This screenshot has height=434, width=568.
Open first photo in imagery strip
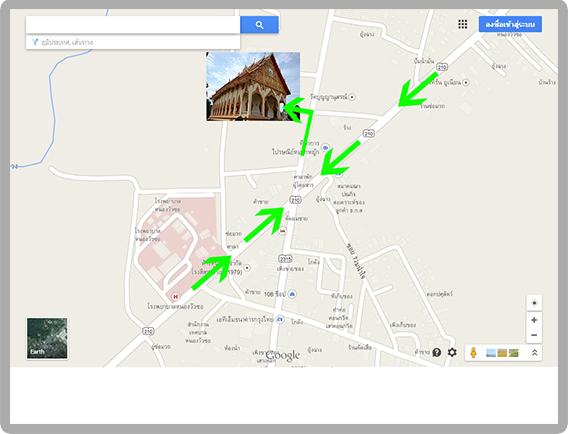[491, 352]
